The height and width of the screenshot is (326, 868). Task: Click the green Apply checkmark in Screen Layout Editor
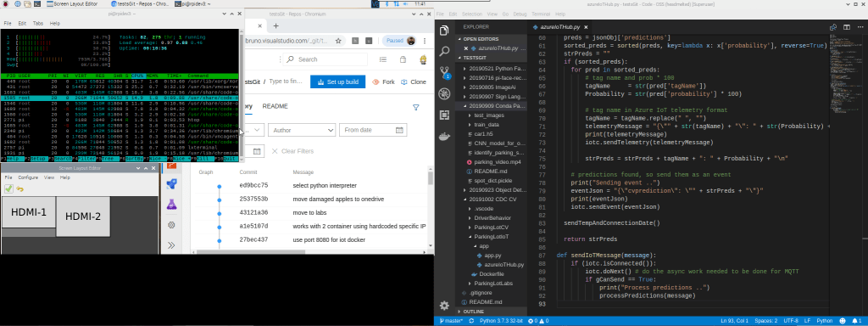(8, 189)
